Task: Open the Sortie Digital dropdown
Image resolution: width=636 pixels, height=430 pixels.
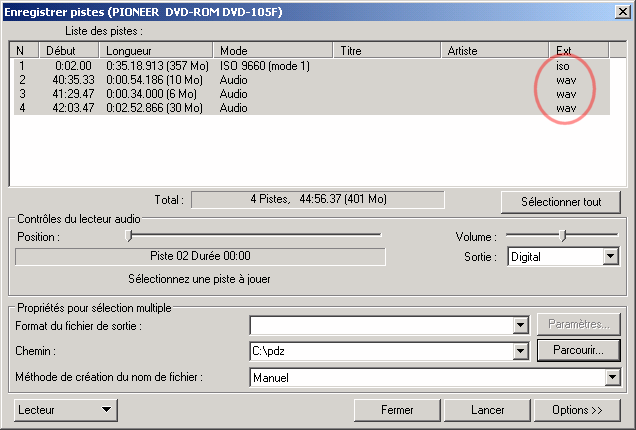Action: pos(610,257)
